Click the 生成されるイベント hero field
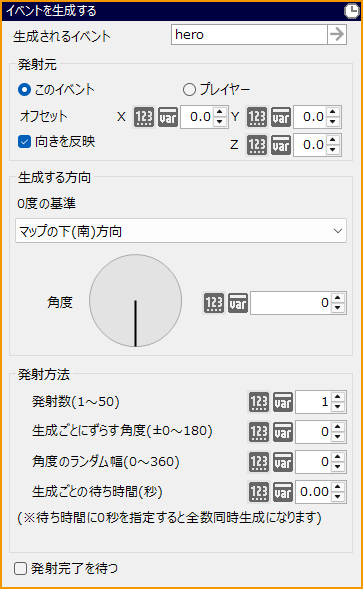Viewport: 363px width, 589px height. [x=249, y=35]
